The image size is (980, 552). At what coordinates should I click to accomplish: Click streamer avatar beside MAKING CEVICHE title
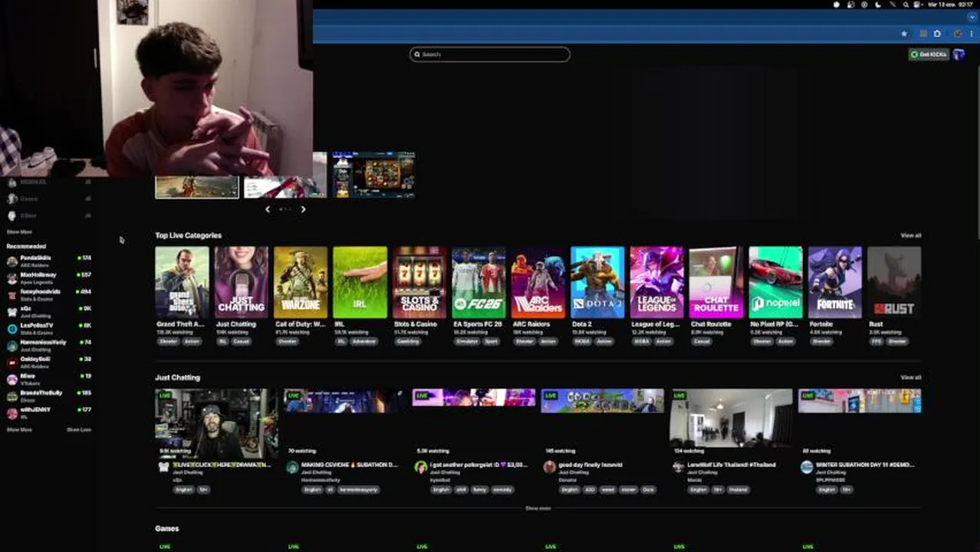292,468
